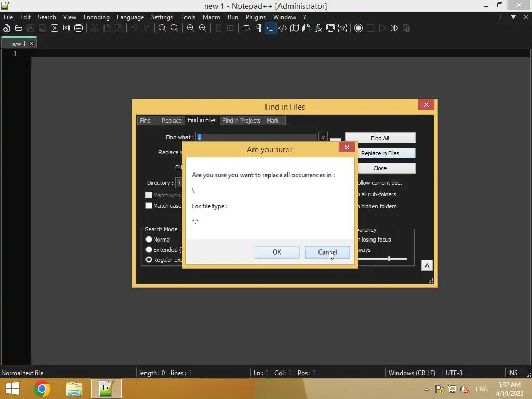Click the Close file toolbar icon

54,28
